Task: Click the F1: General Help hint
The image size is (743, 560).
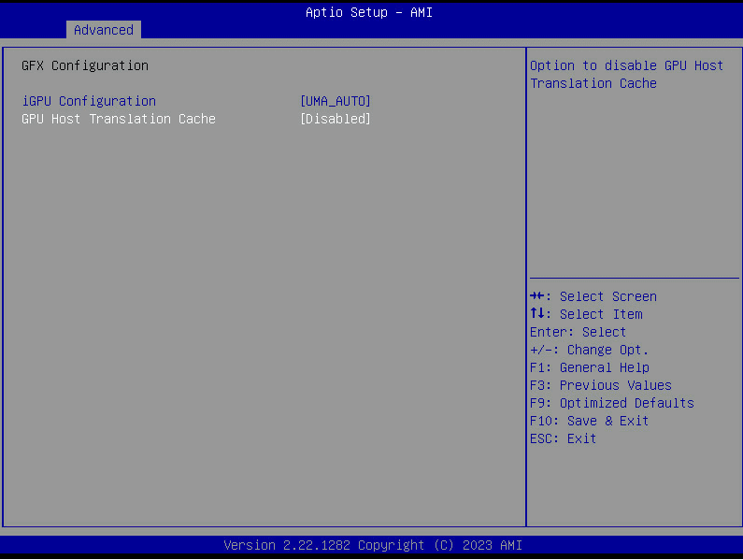Action: click(x=590, y=367)
